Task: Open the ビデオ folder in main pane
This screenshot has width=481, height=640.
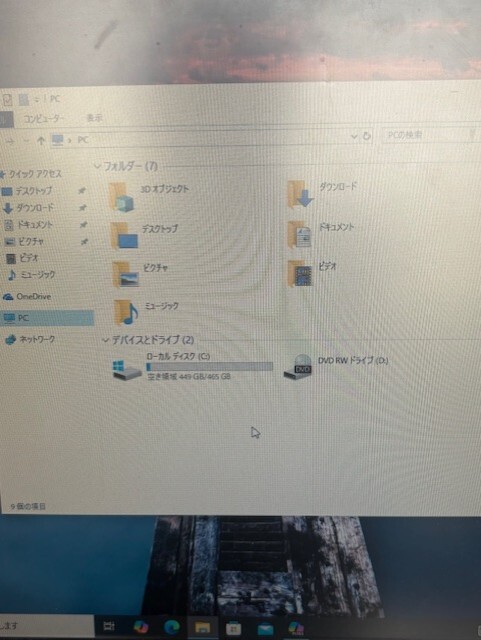Action: click(300, 273)
